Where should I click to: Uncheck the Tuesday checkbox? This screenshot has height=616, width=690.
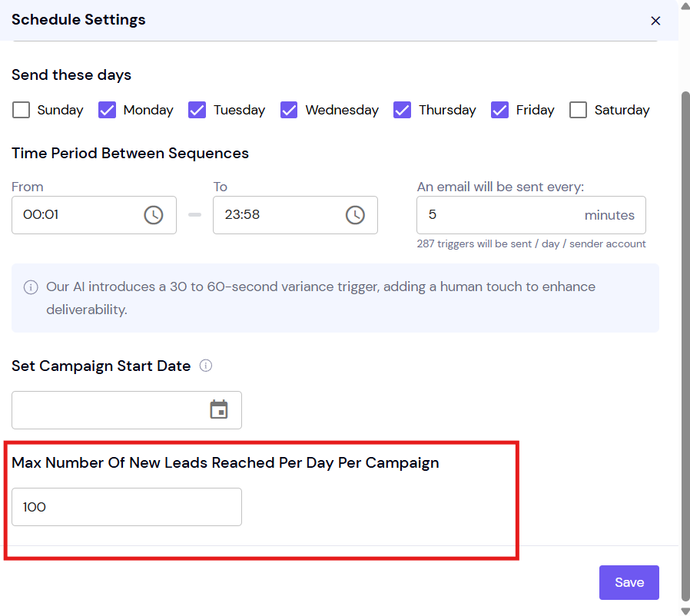coord(197,110)
